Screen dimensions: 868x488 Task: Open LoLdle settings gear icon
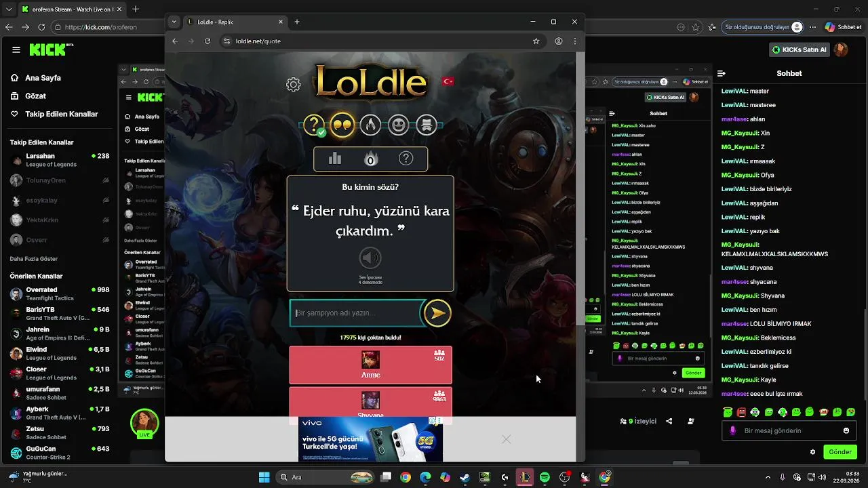click(293, 85)
